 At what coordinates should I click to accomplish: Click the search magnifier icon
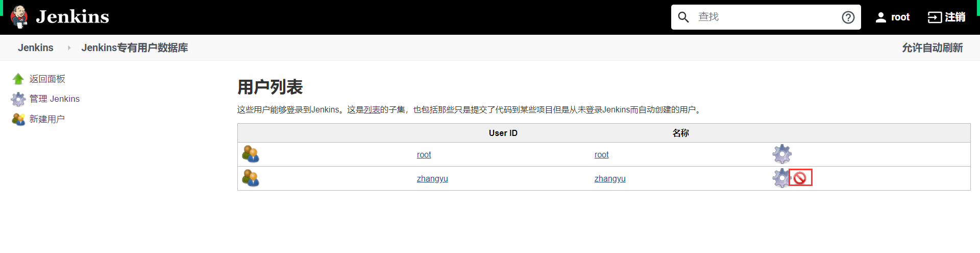683,17
